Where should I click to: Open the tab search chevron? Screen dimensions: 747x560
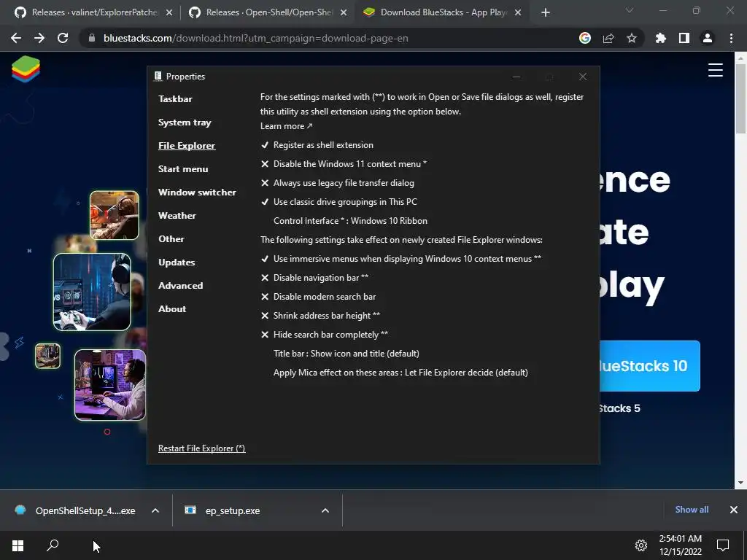[x=630, y=10]
